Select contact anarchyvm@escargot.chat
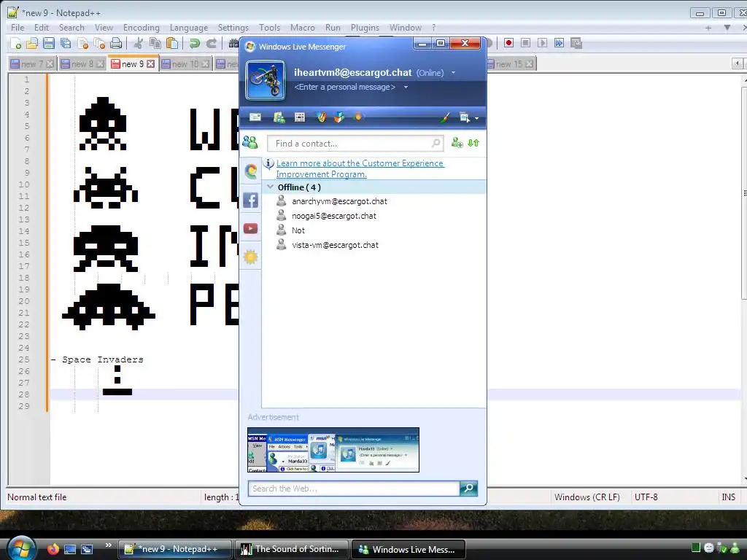 pos(339,201)
